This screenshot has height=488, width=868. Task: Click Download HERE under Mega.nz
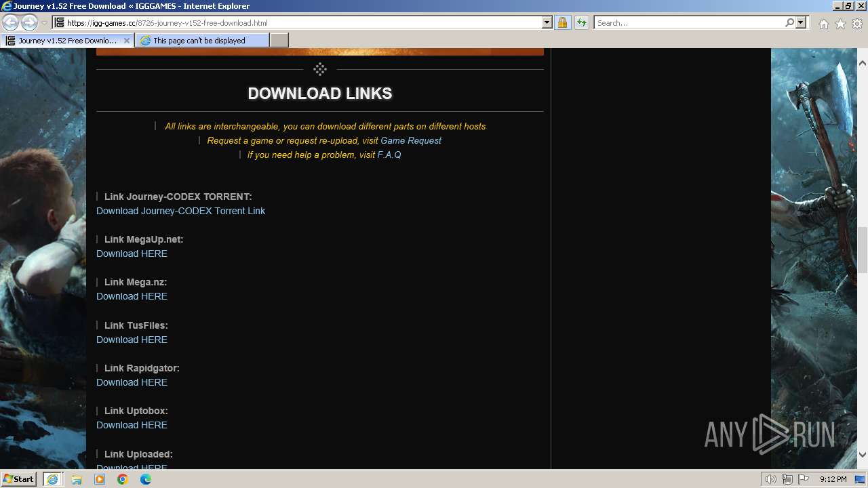coord(132,296)
